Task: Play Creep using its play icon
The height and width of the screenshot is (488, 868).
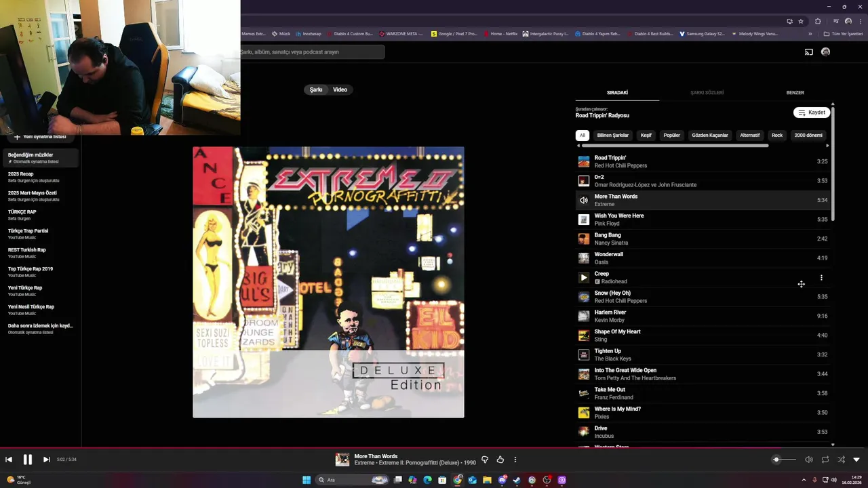Action: pos(583,277)
